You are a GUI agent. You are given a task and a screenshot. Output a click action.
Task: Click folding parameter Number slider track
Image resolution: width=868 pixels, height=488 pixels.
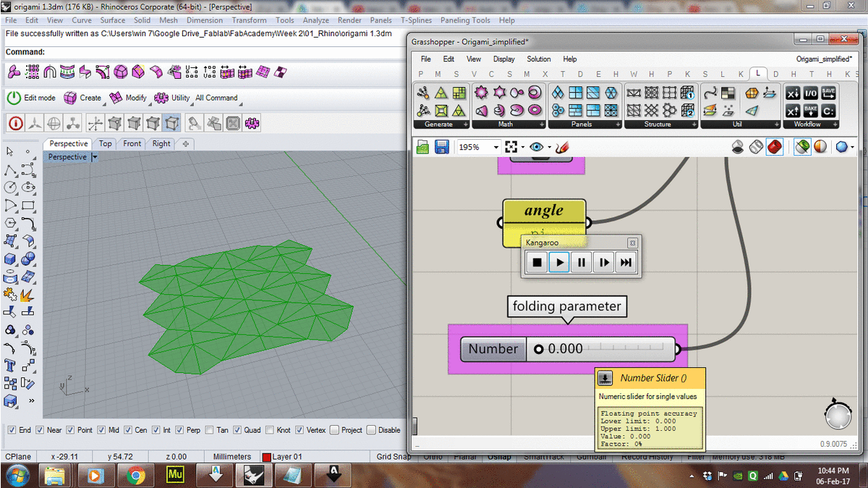600,349
